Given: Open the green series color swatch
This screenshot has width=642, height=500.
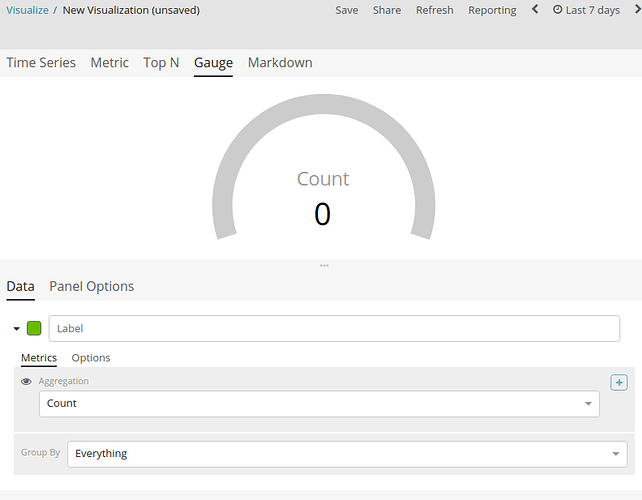Looking at the screenshot, I should pos(34,328).
